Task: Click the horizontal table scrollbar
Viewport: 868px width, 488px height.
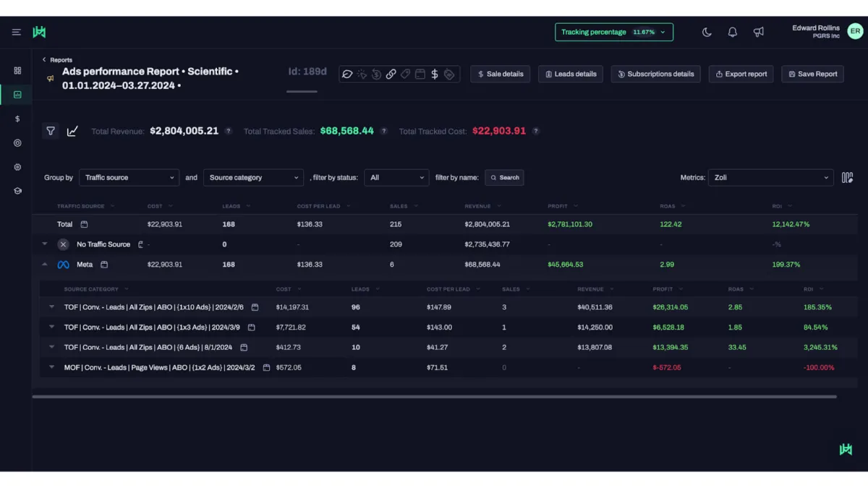Action: click(434, 396)
